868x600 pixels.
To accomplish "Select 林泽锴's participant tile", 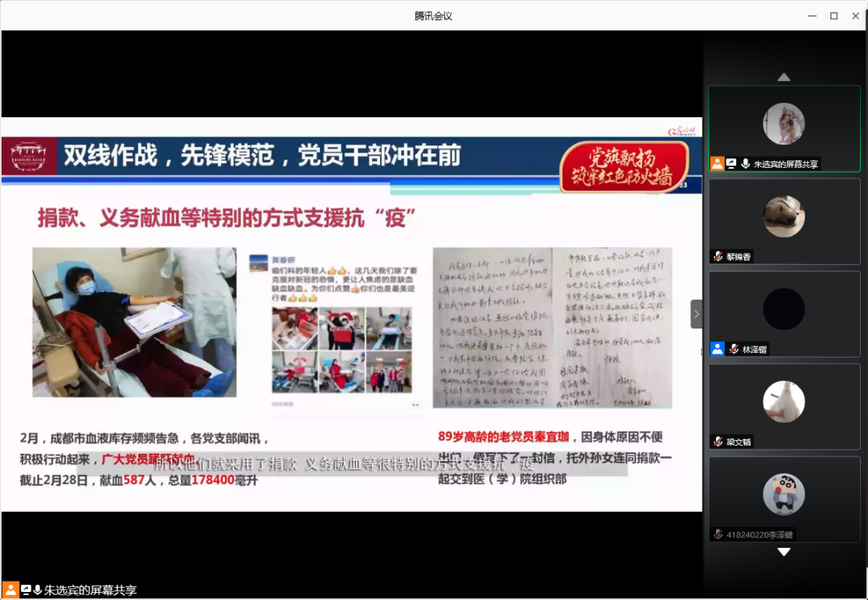I will [784, 308].
